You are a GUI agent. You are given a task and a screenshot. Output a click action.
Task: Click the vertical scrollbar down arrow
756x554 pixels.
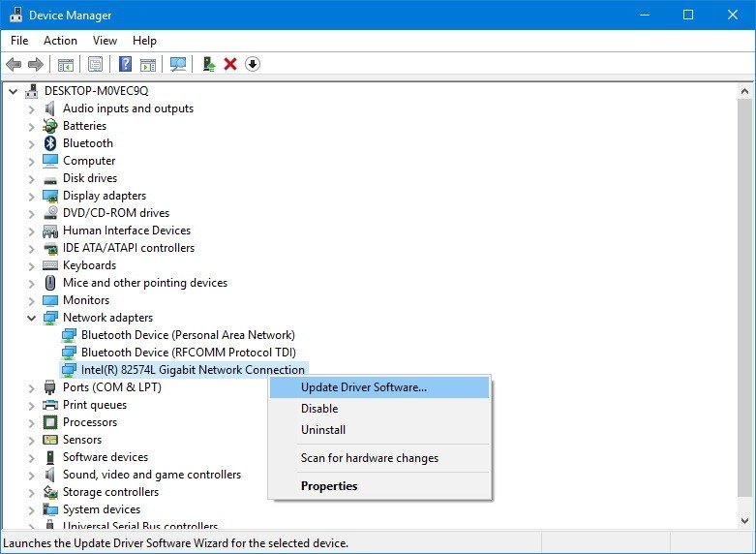click(x=745, y=521)
